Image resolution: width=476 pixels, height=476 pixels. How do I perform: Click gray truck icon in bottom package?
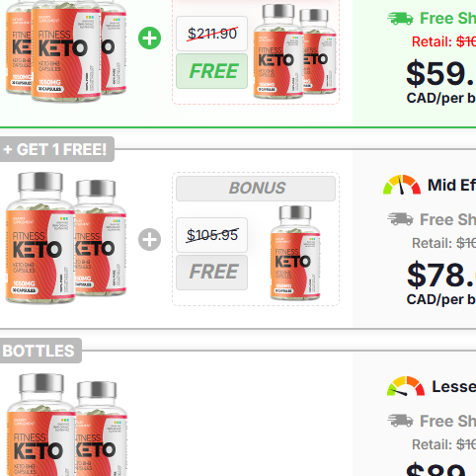pyautogui.click(x=400, y=421)
